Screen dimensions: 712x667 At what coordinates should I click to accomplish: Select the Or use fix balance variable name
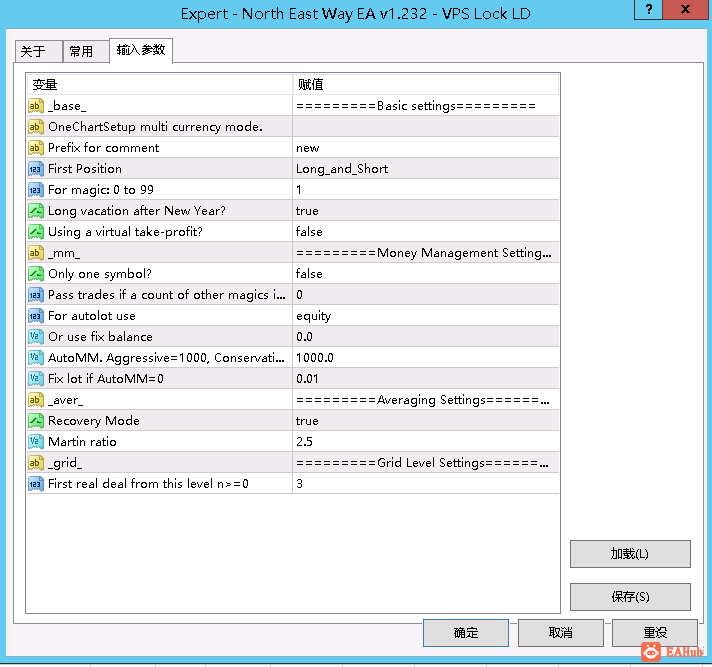[x=100, y=336]
